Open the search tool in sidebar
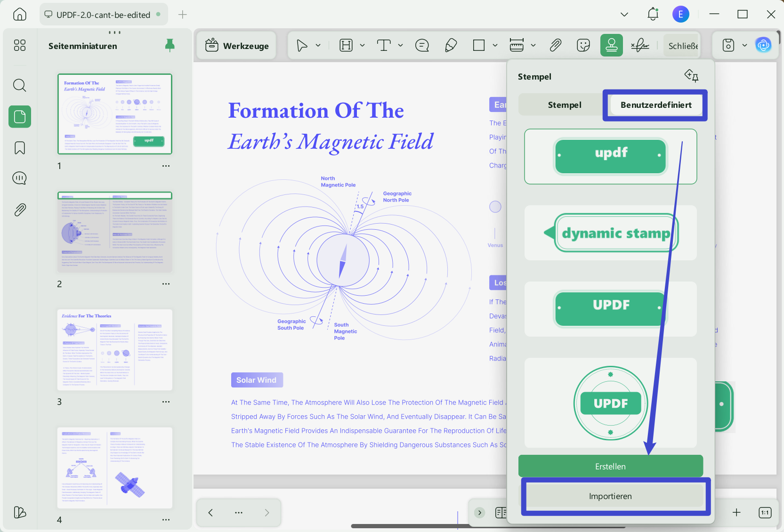 tap(20, 85)
